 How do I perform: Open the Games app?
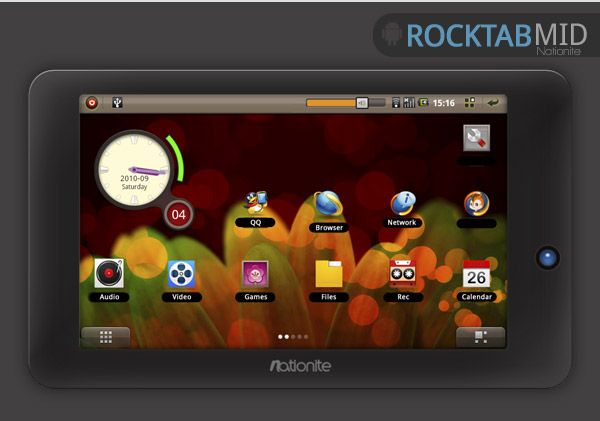[255, 274]
